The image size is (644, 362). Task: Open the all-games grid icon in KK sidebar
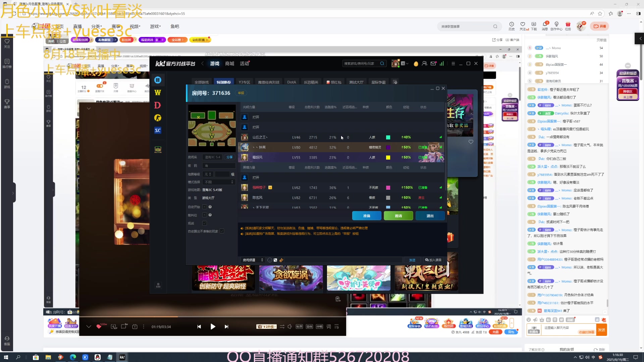click(158, 80)
